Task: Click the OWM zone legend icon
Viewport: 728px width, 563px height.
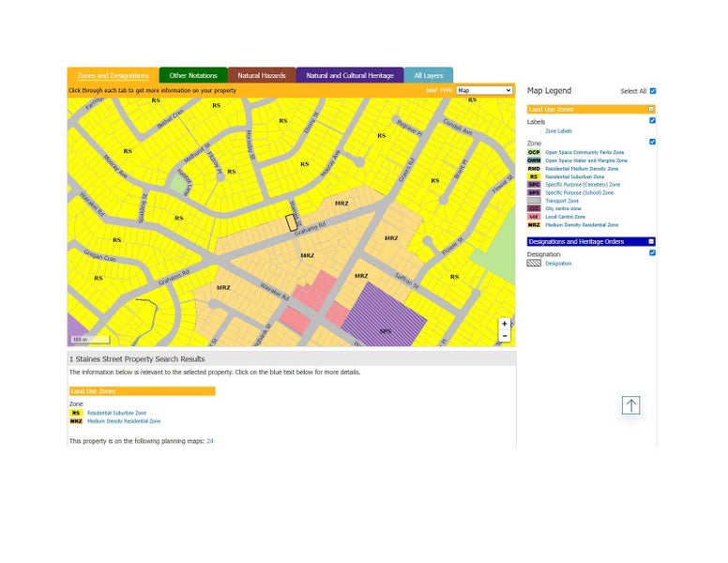Action: [x=534, y=160]
